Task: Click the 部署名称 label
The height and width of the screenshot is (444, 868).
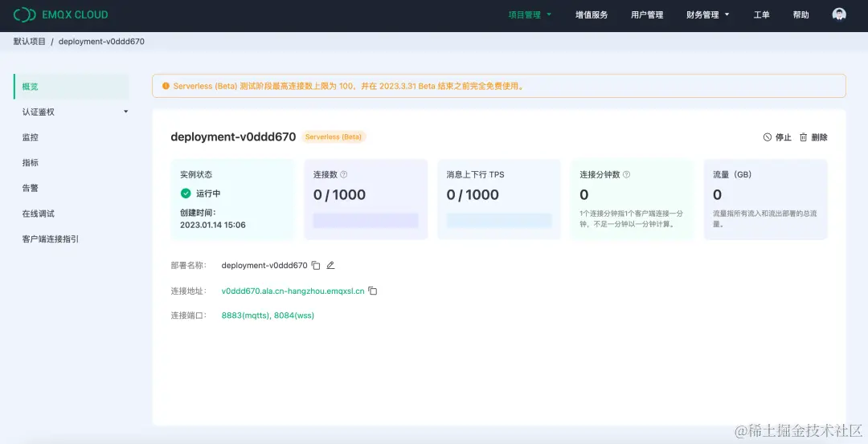Action: pos(188,266)
